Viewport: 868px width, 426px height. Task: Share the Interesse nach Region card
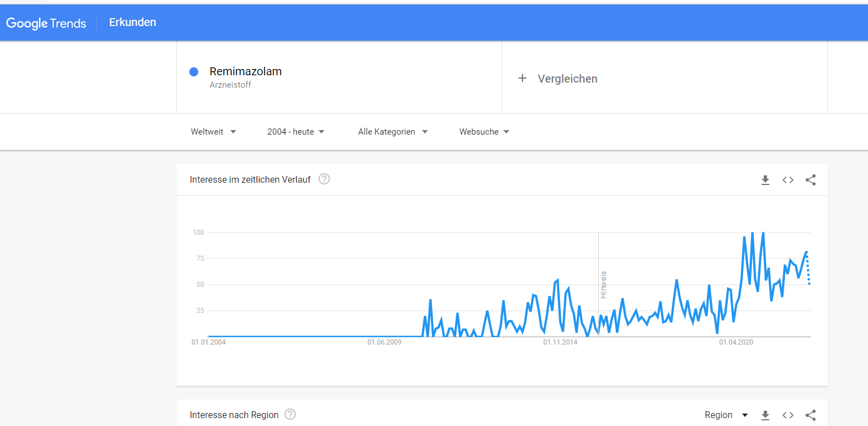coord(810,415)
